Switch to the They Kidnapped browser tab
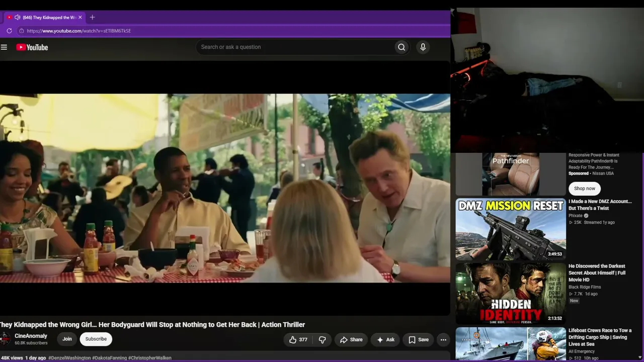644x362 pixels. pos(45,17)
